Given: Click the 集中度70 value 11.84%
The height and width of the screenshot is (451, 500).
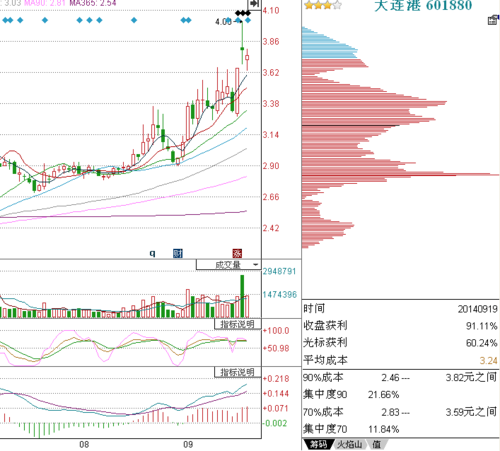Looking at the screenshot, I should pos(384,429).
